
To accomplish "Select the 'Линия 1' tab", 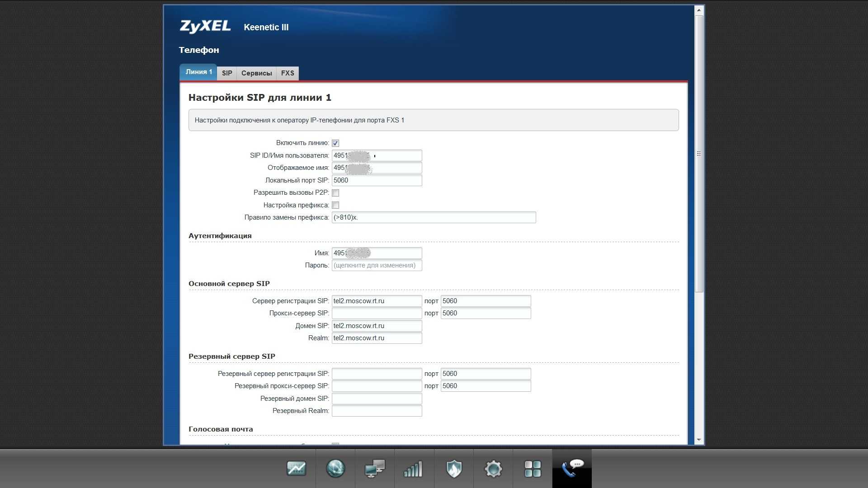I will 198,72.
